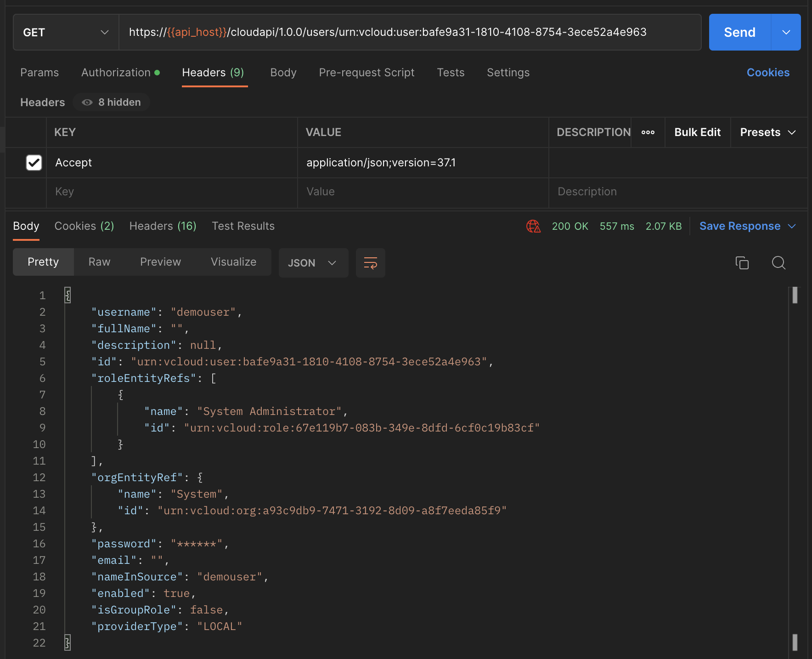Open the Save Response menu

(x=747, y=226)
